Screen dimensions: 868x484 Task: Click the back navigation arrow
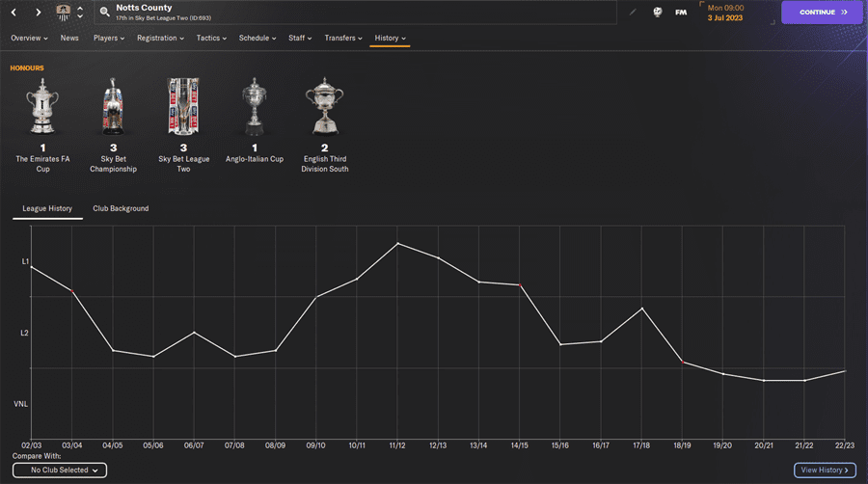(x=14, y=13)
